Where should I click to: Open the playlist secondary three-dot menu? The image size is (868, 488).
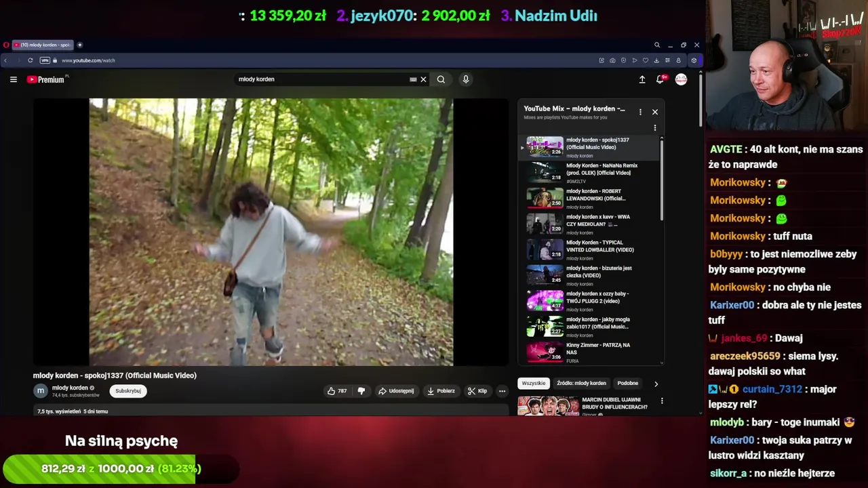tap(655, 127)
